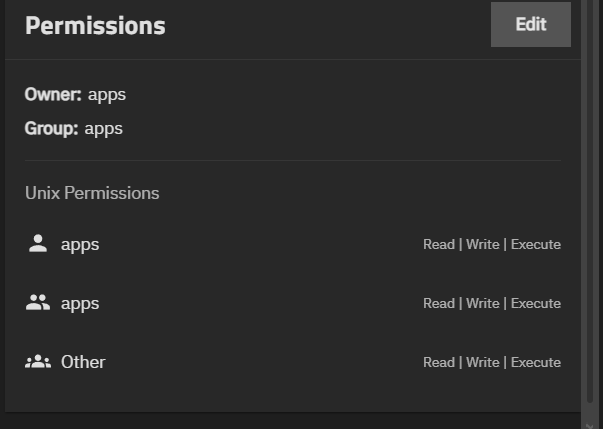Screen dimensions: 603x429
Task: Select apps name beside single-user icon
Action: point(80,244)
